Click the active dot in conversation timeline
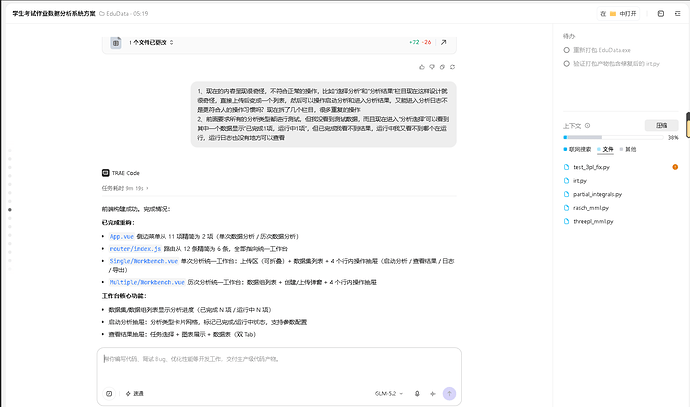The image size is (690, 407). pyautogui.click(x=10, y=210)
